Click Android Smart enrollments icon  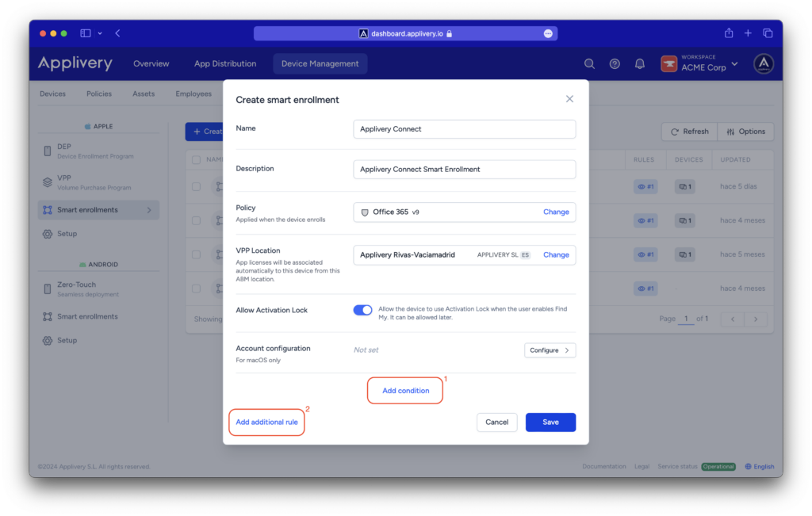pyautogui.click(x=48, y=317)
